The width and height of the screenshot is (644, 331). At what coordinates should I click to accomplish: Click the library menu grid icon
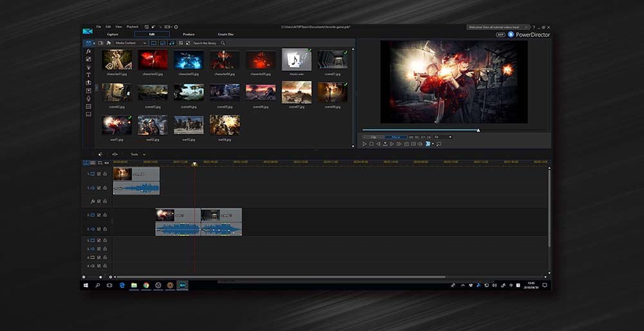pos(181,43)
